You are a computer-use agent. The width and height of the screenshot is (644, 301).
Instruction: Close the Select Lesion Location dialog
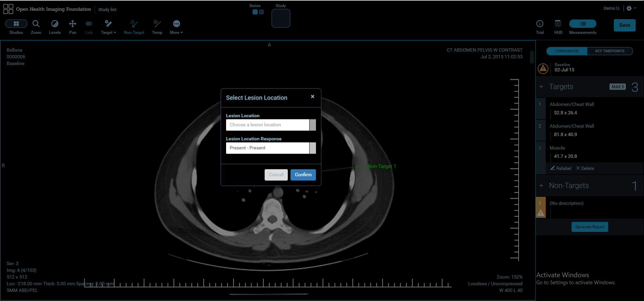[x=313, y=97]
